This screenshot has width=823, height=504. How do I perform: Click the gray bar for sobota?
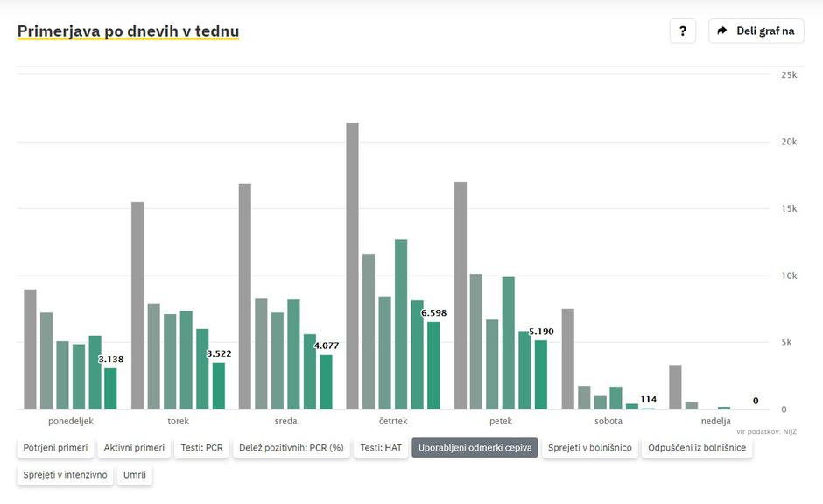(567, 359)
